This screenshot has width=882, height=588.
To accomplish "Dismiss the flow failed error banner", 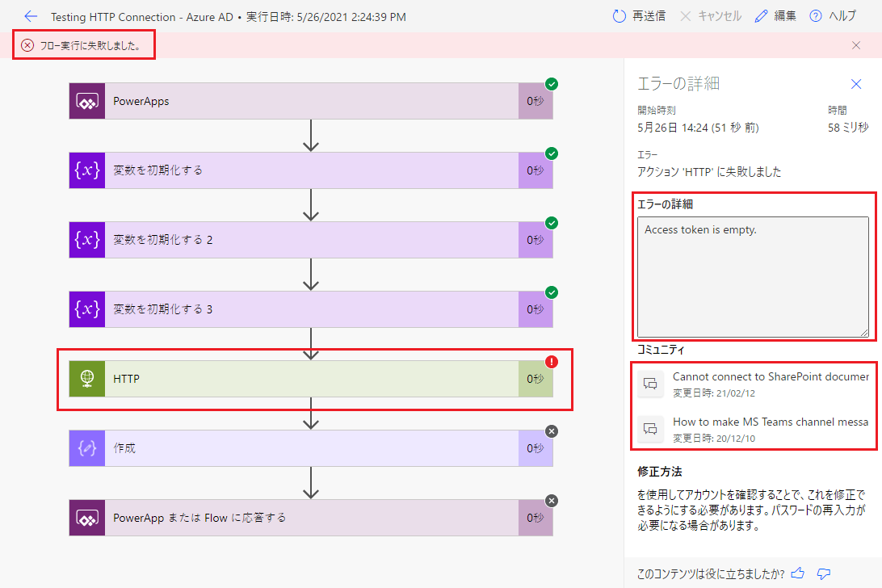I will coord(856,45).
